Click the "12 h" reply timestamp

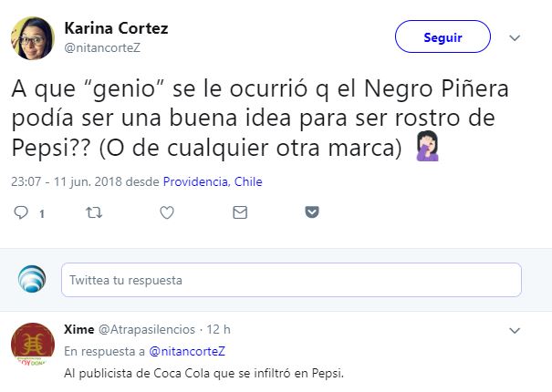point(219,329)
